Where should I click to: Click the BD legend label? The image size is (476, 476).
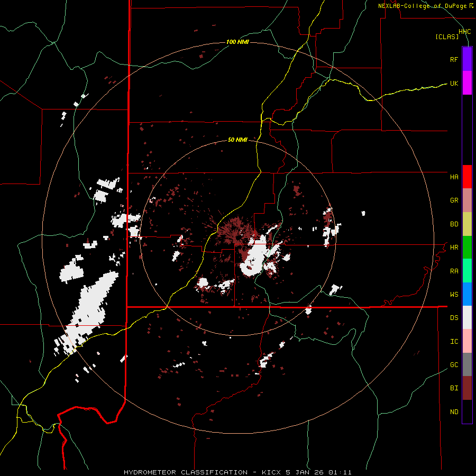tap(454, 224)
